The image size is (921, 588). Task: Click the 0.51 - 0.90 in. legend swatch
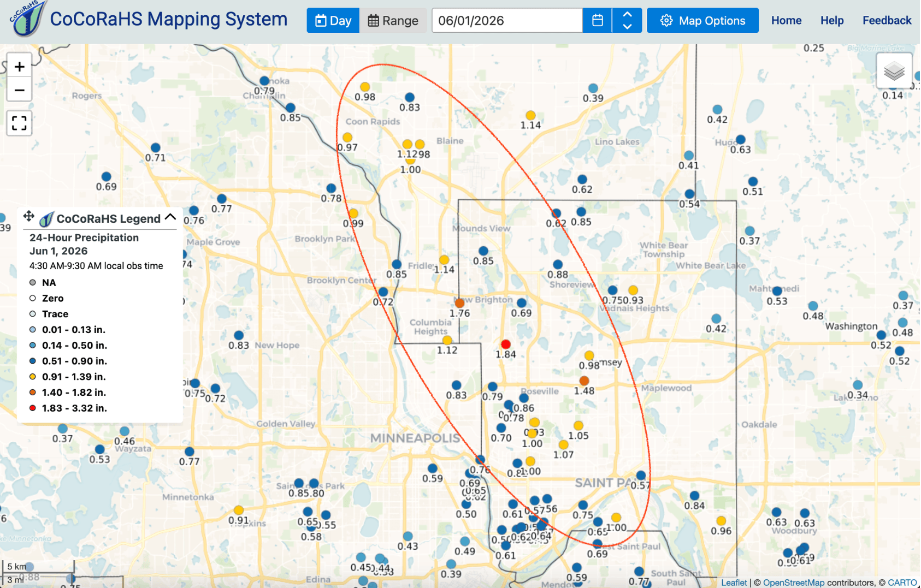33,361
